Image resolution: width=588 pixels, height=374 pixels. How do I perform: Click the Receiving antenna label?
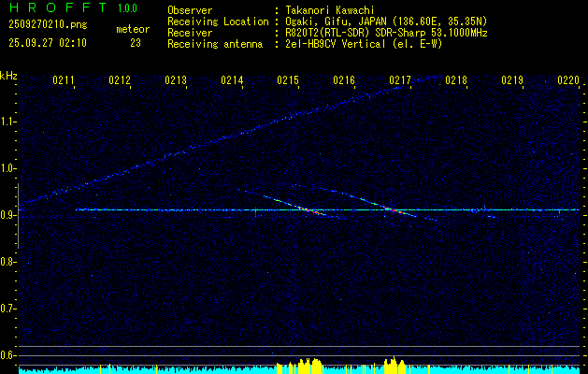tap(215, 44)
